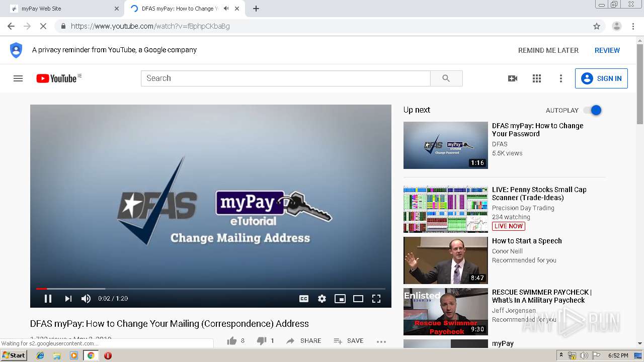Show hidden system tray icons

coord(561,355)
